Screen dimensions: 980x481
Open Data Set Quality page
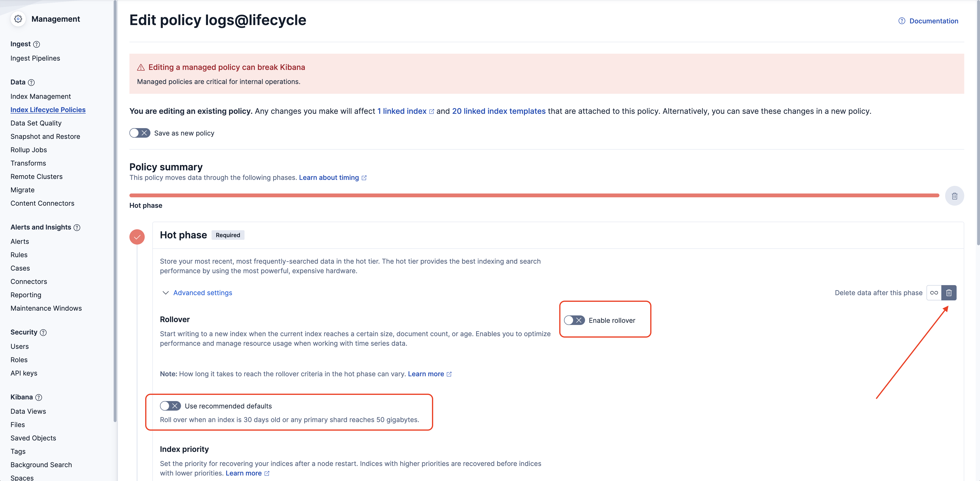[x=36, y=123]
